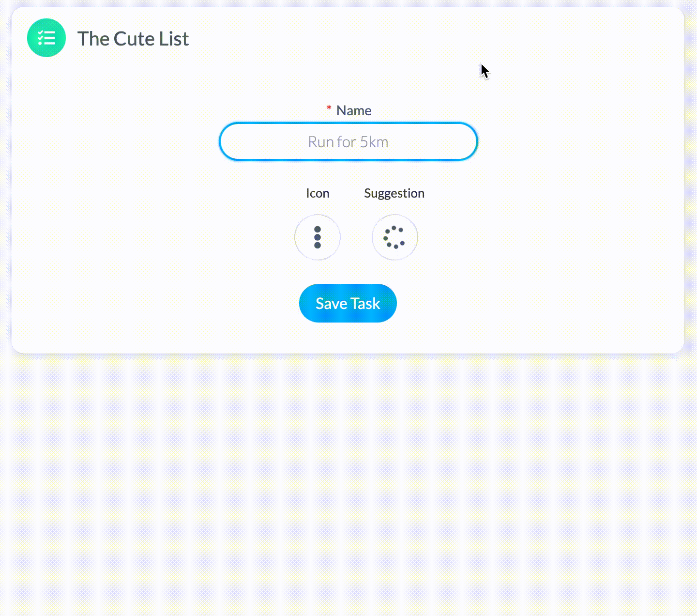Focus the Name input field
This screenshot has width=697, height=616.
348,141
